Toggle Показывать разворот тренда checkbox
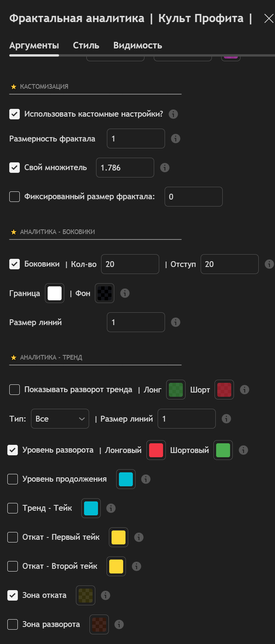275x644 pixels. (15, 390)
